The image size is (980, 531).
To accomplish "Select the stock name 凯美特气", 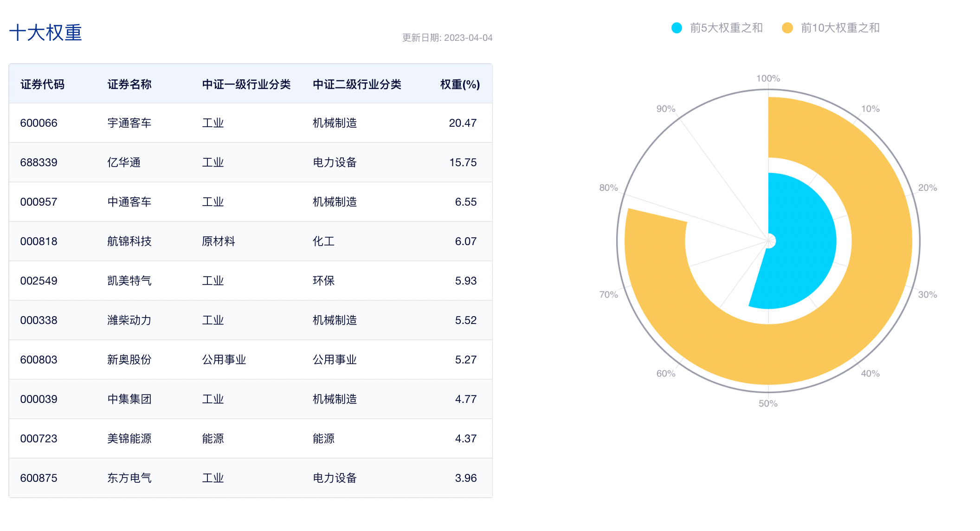I will tap(129, 281).
